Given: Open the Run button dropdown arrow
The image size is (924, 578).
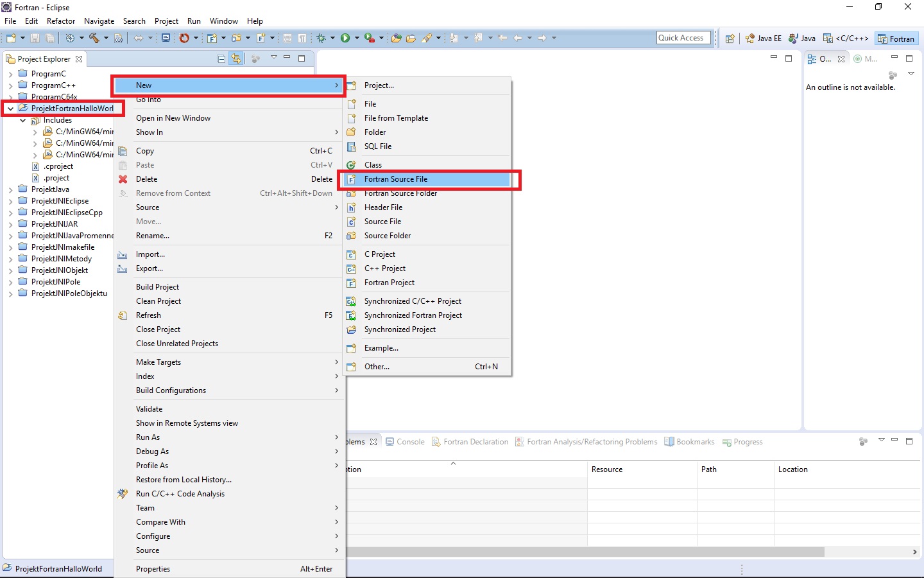Looking at the screenshot, I should coord(357,39).
